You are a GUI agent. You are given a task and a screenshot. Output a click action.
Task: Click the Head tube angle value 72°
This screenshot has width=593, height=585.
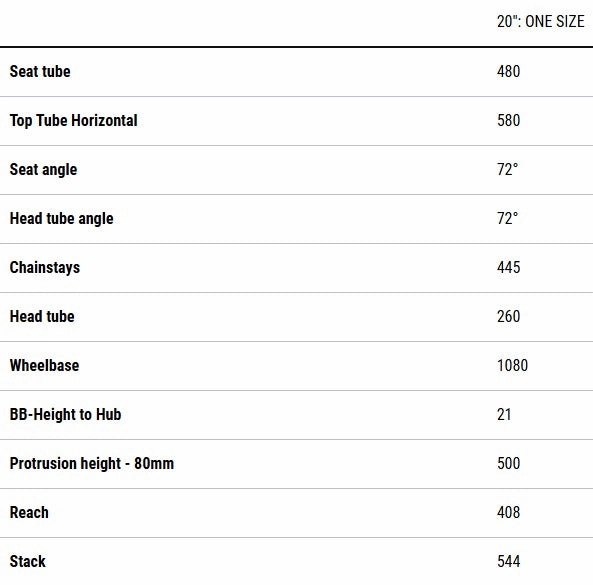[x=508, y=219]
